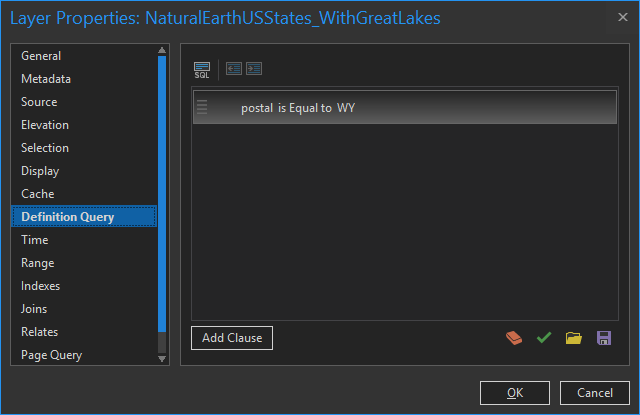Open the Cache tab

click(x=84, y=194)
